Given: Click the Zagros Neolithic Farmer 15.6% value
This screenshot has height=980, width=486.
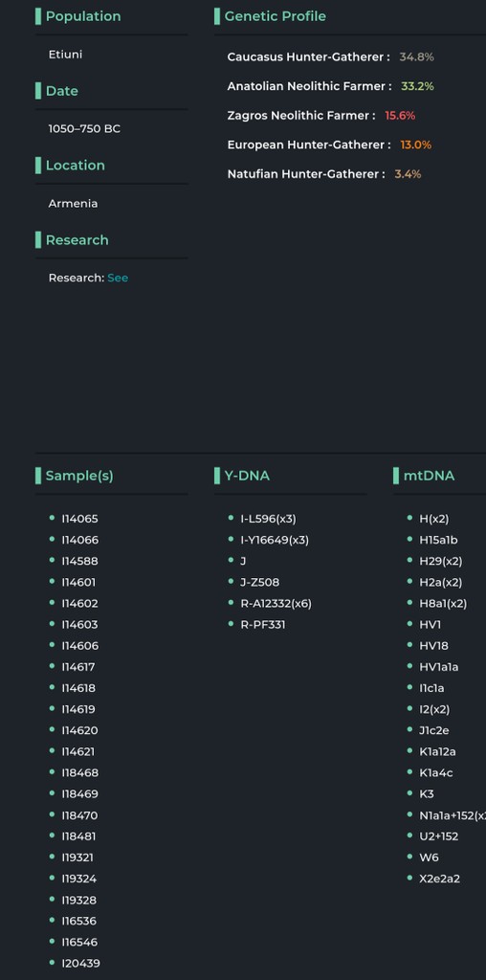Looking at the screenshot, I should [x=400, y=116].
